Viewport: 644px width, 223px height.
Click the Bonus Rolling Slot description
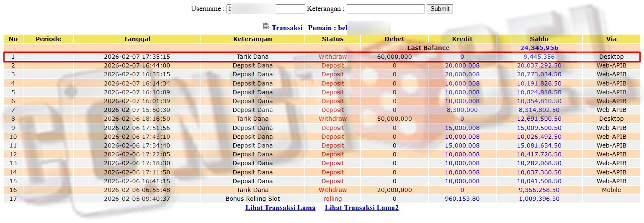click(252, 199)
